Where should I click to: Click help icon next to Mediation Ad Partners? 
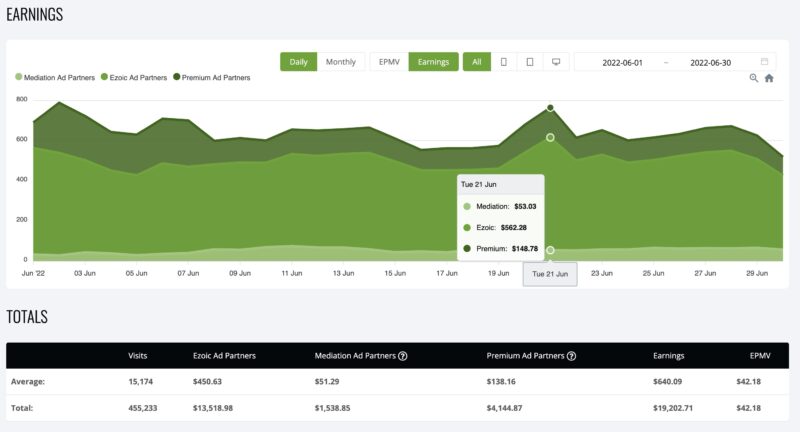tap(403, 355)
